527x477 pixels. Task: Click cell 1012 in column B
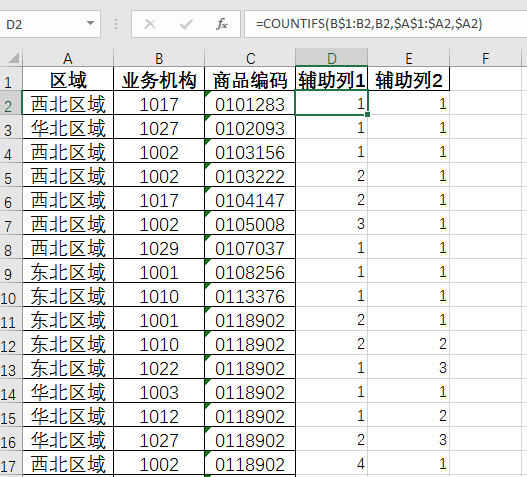tap(159, 415)
